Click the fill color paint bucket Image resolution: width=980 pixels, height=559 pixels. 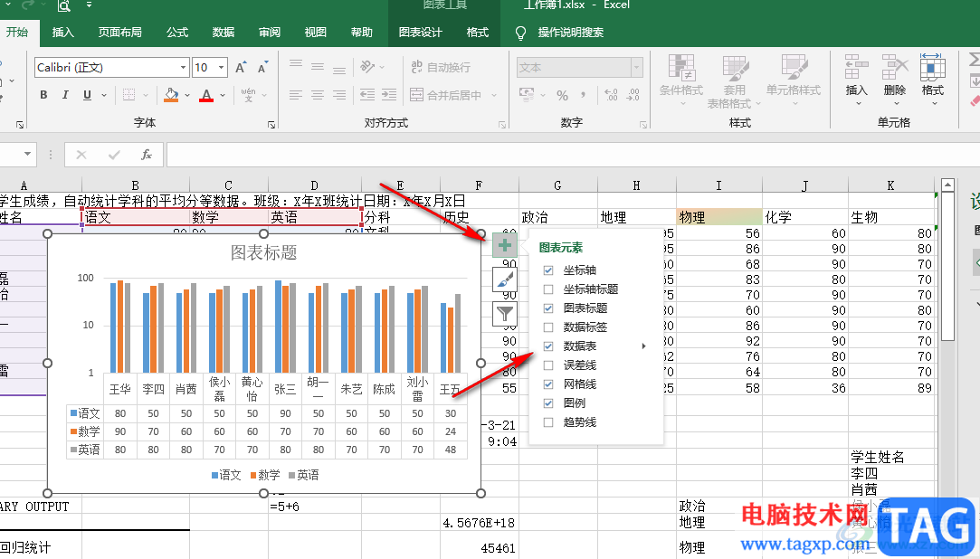pos(172,95)
